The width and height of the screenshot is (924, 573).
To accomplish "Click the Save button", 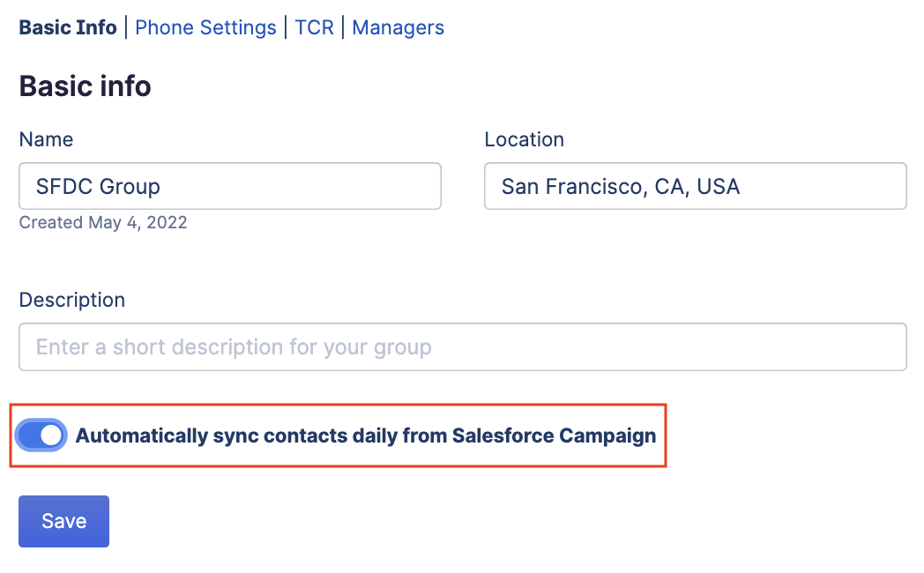I will coord(63,521).
